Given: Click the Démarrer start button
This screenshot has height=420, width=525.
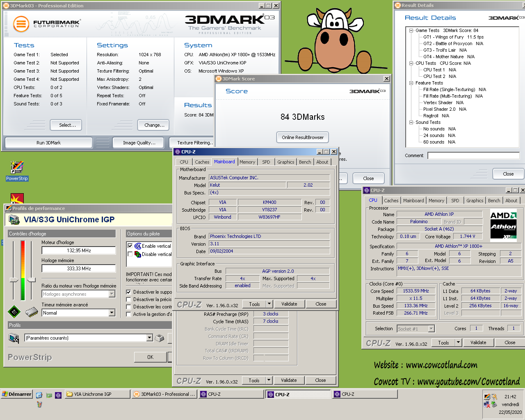Looking at the screenshot, I should (x=17, y=394).
